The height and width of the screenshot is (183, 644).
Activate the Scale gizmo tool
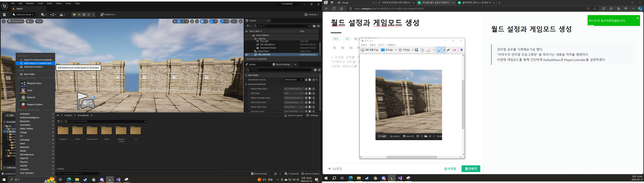pyautogui.click(x=187, y=22)
